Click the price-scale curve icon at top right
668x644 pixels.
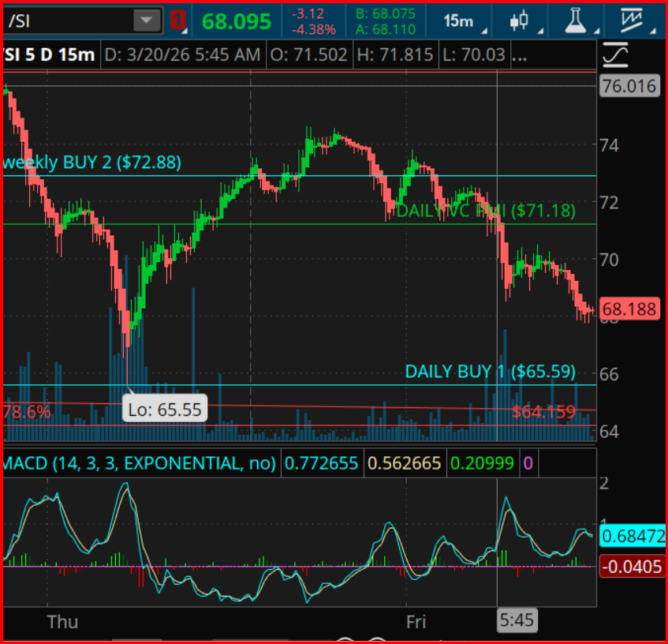coord(616,55)
